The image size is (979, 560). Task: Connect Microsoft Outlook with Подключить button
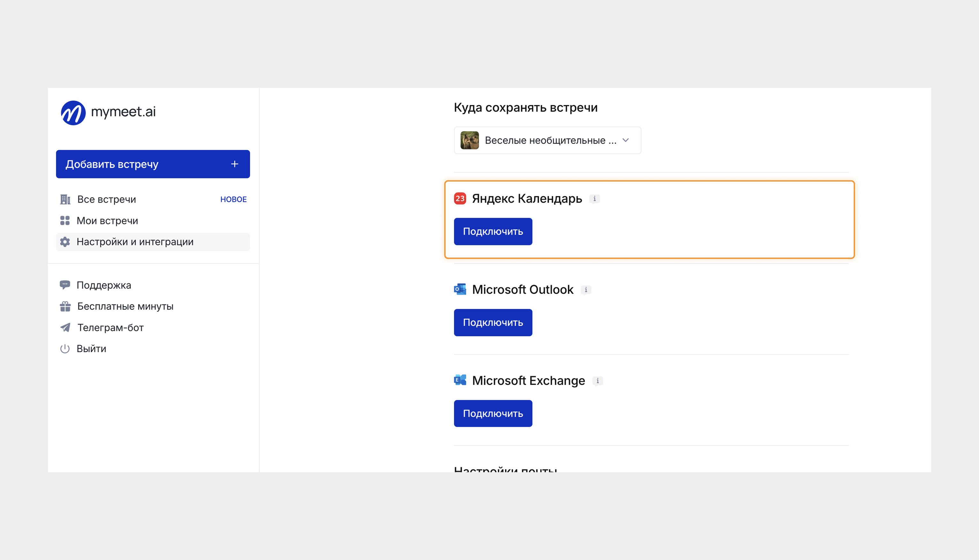493,322
